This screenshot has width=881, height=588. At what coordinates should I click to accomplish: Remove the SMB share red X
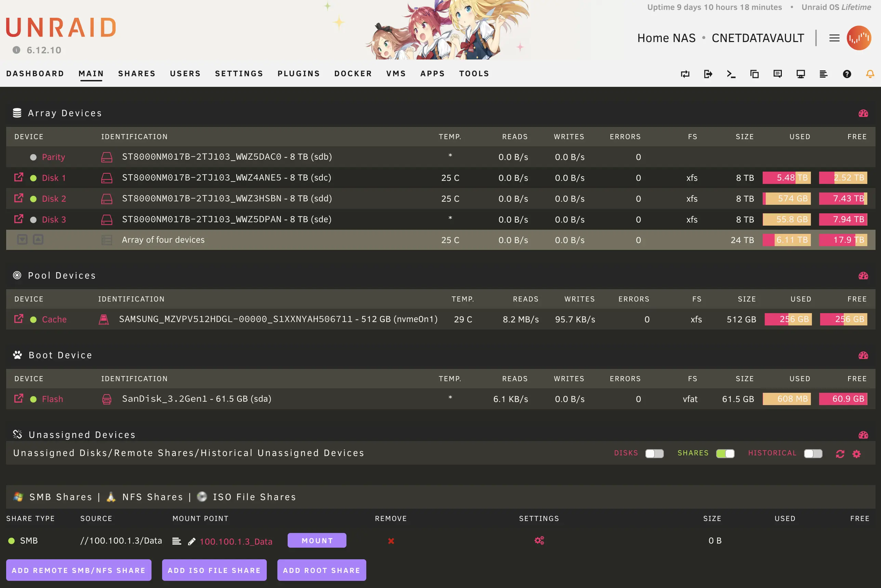click(x=391, y=541)
